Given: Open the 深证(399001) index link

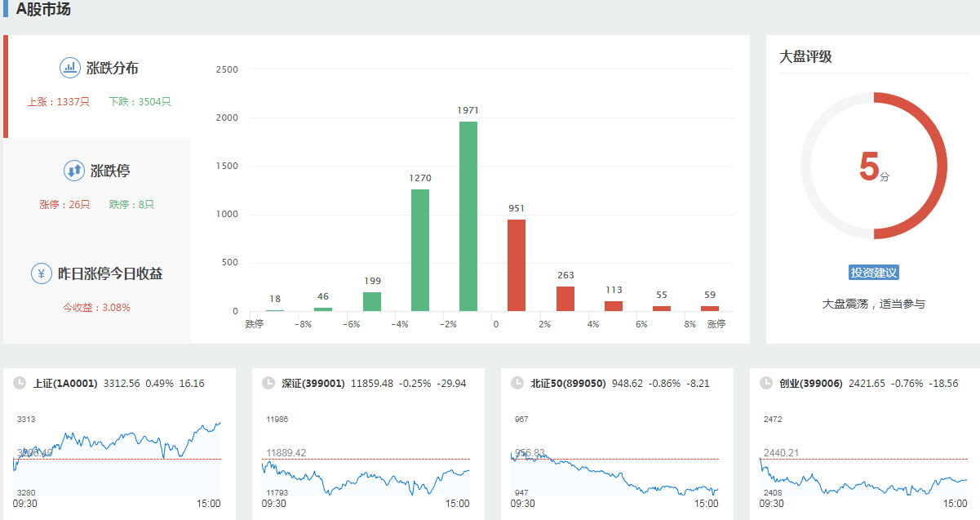Looking at the screenshot, I should [313, 383].
